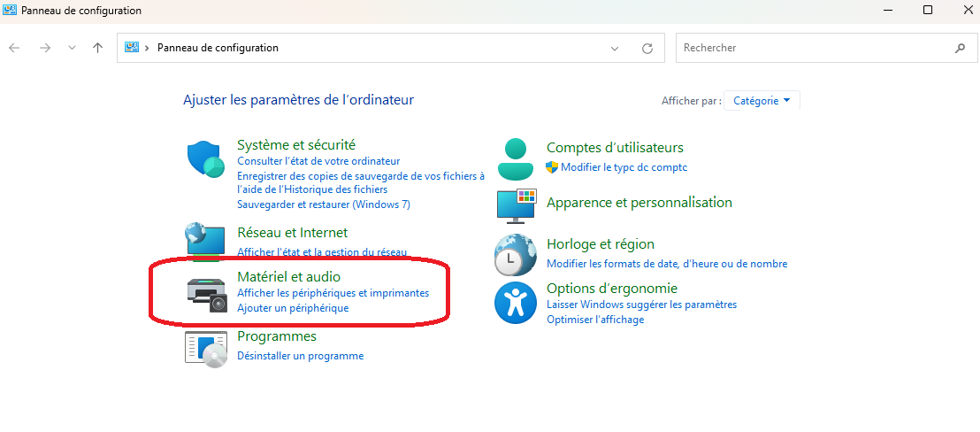Click the search magnifier icon
Screen dimensions: 980x432
[x=960, y=48]
